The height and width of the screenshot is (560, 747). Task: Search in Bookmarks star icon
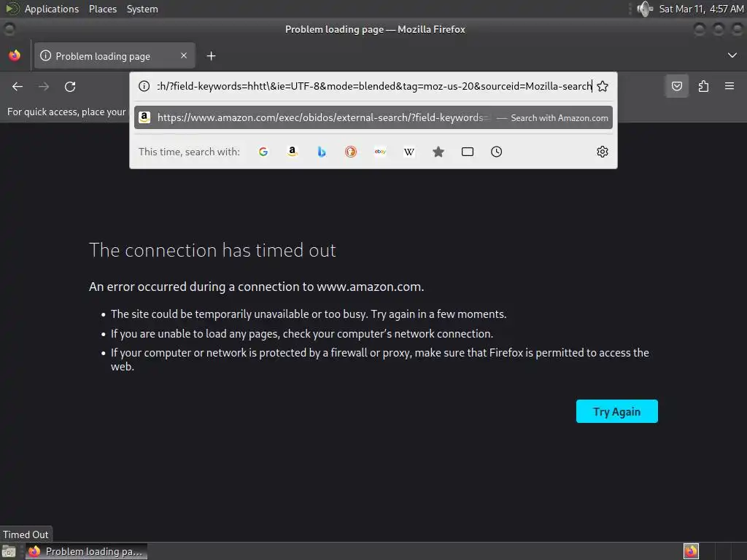[438, 152]
